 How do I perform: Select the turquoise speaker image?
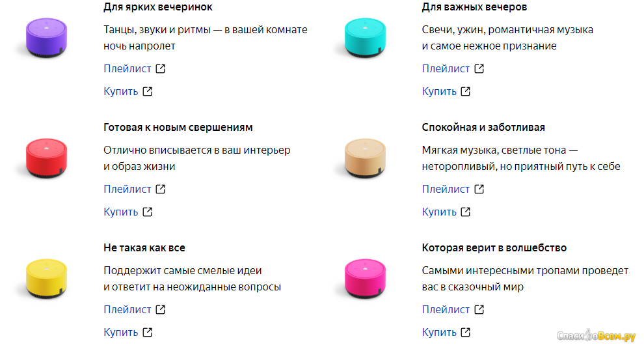coord(365,37)
